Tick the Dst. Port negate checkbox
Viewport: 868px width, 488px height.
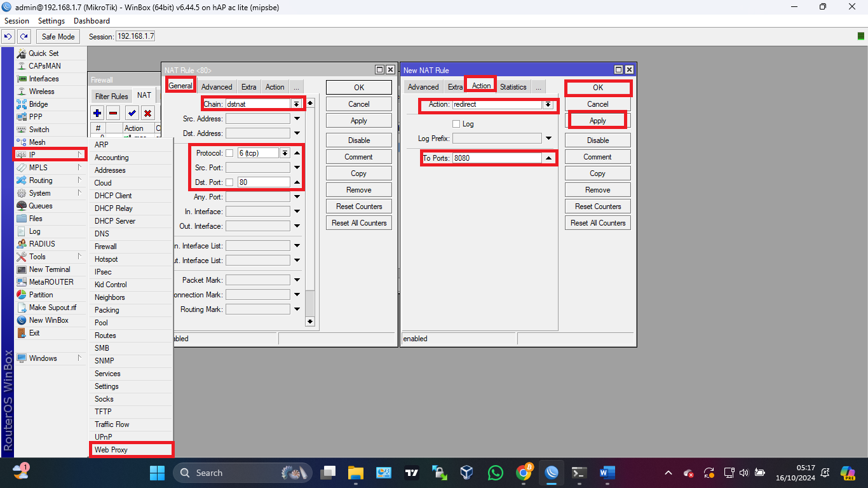pos(229,182)
